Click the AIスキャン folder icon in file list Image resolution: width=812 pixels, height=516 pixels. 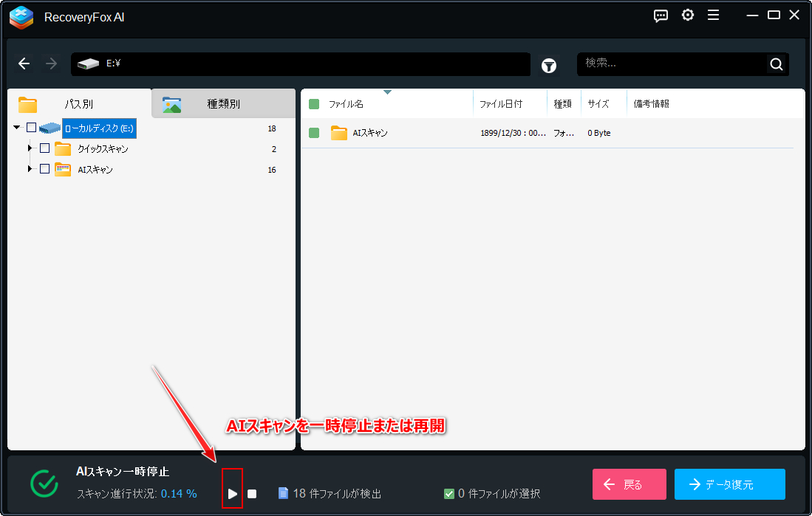tap(338, 133)
